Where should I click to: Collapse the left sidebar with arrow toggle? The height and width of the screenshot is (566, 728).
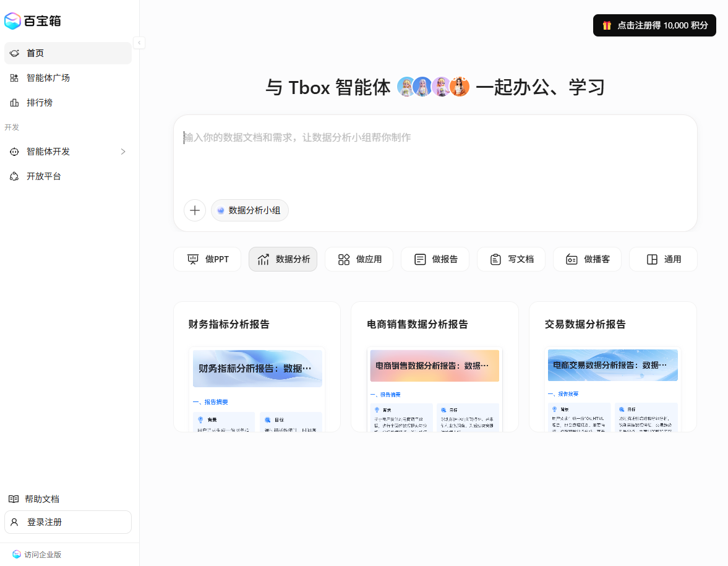(x=139, y=43)
